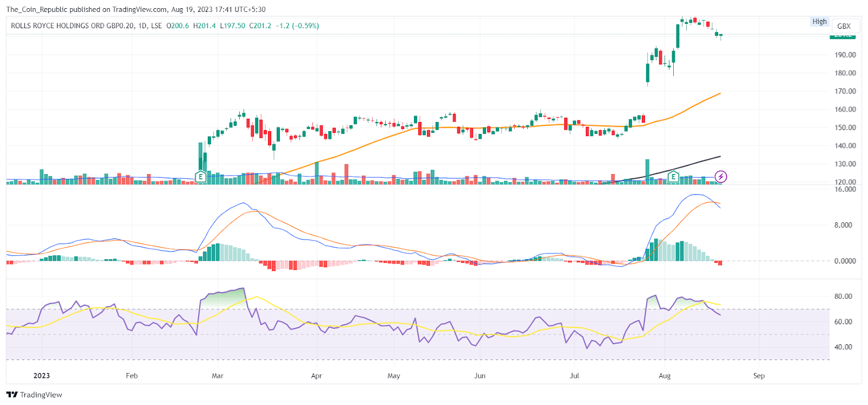Click the 170.00 price axis label
This screenshot has width=868, height=405.
[845, 91]
